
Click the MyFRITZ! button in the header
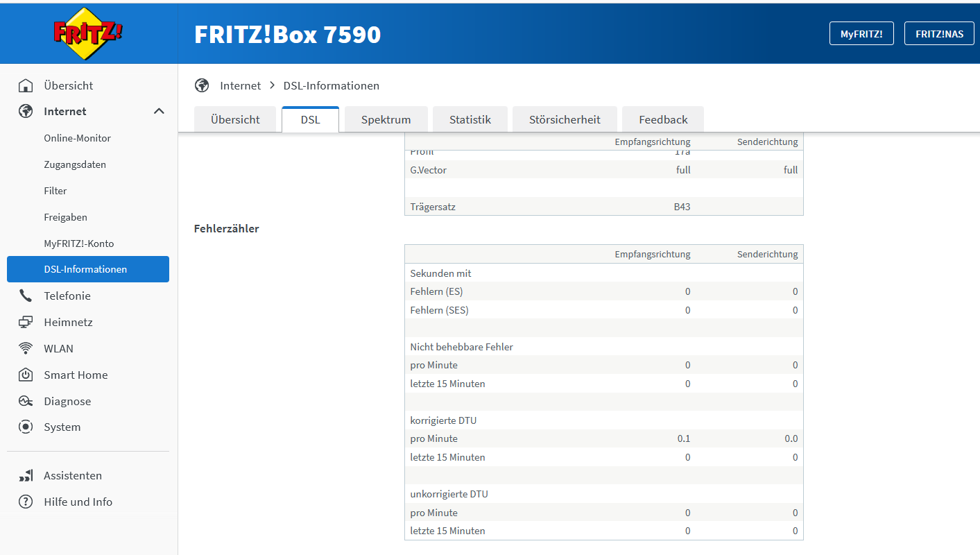pyautogui.click(x=861, y=33)
